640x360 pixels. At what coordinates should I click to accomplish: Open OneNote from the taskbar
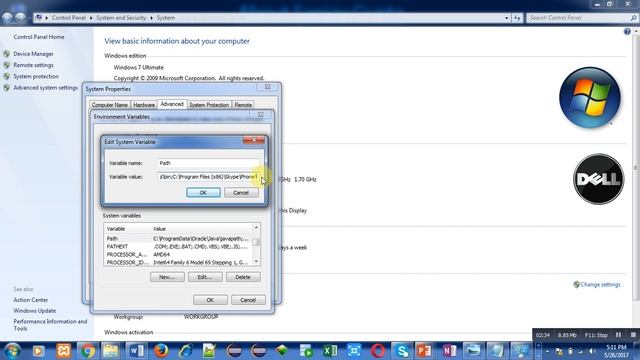coord(449,351)
